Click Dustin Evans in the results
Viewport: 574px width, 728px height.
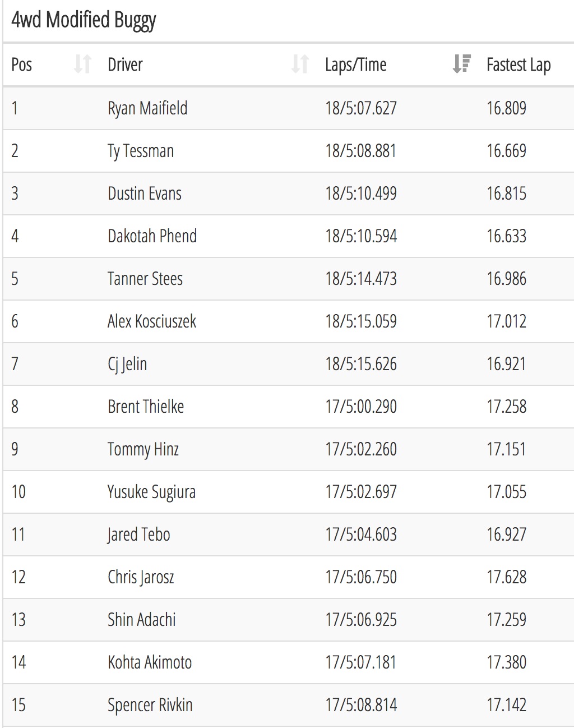click(x=145, y=193)
